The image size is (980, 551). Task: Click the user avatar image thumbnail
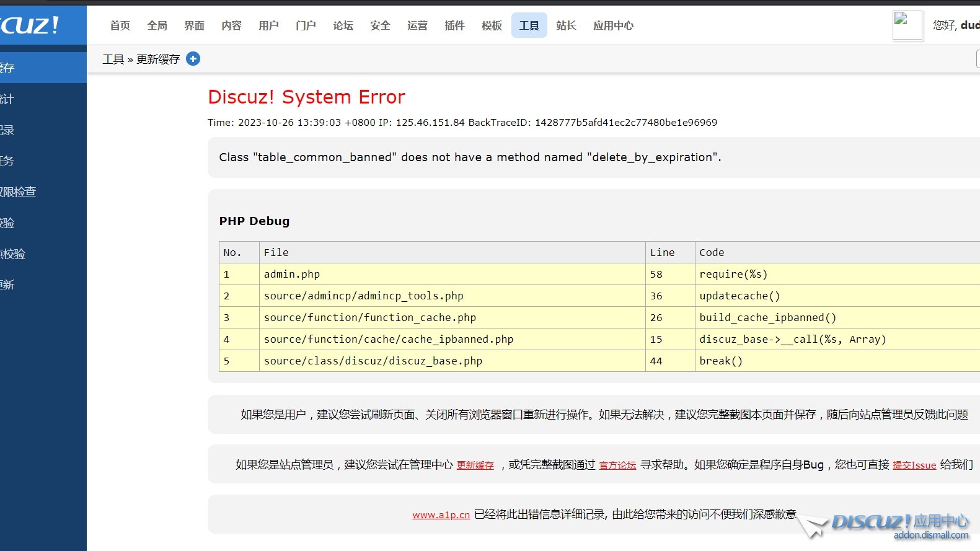907,25
